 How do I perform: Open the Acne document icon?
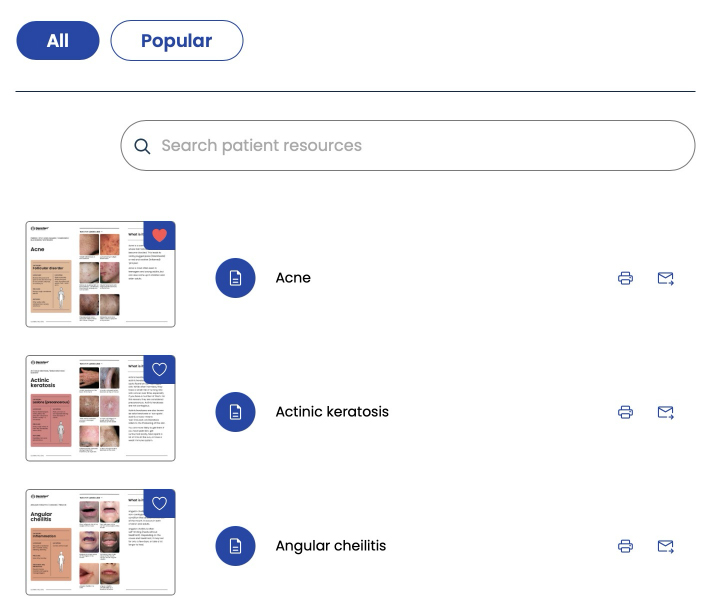235,278
